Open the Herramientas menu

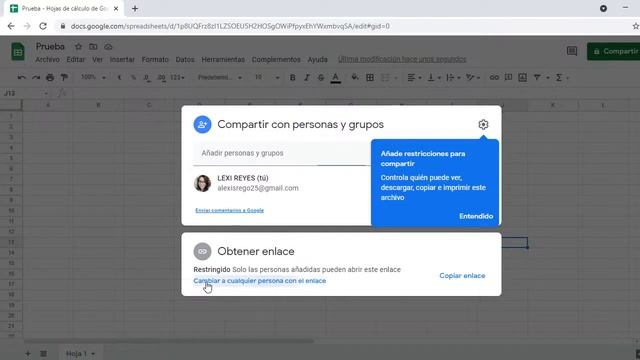click(x=223, y=60)
